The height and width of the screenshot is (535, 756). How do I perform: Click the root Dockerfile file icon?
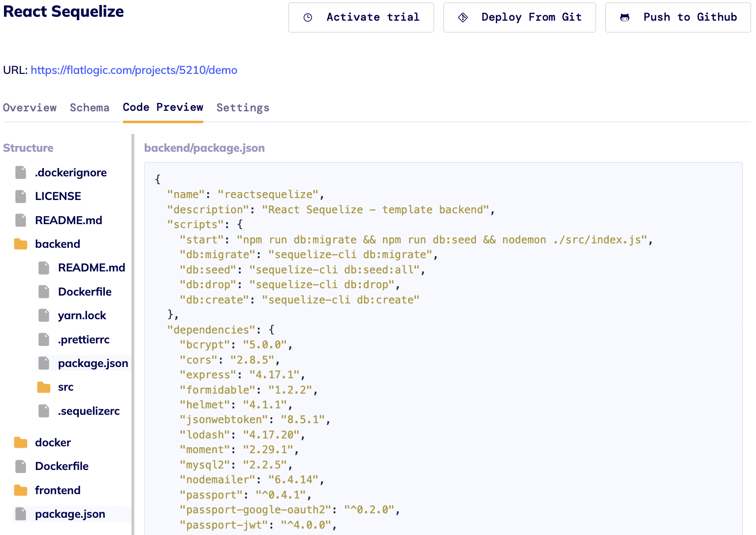[x=21, y=466]
